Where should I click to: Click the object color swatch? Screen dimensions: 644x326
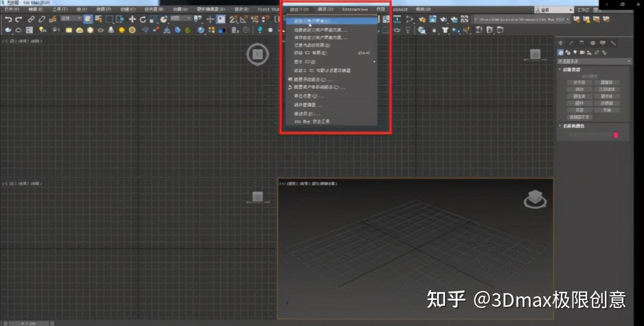(x=616, y=134)
